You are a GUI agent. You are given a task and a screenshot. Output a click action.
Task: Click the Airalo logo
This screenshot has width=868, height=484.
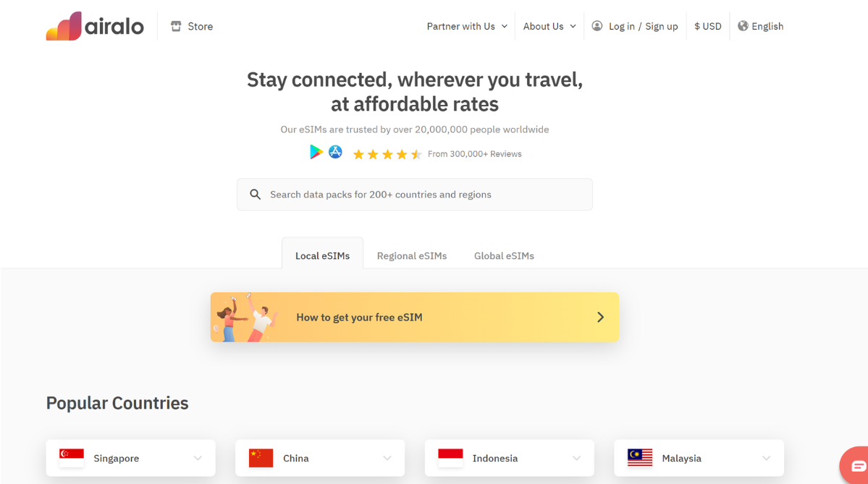(95, 25)
